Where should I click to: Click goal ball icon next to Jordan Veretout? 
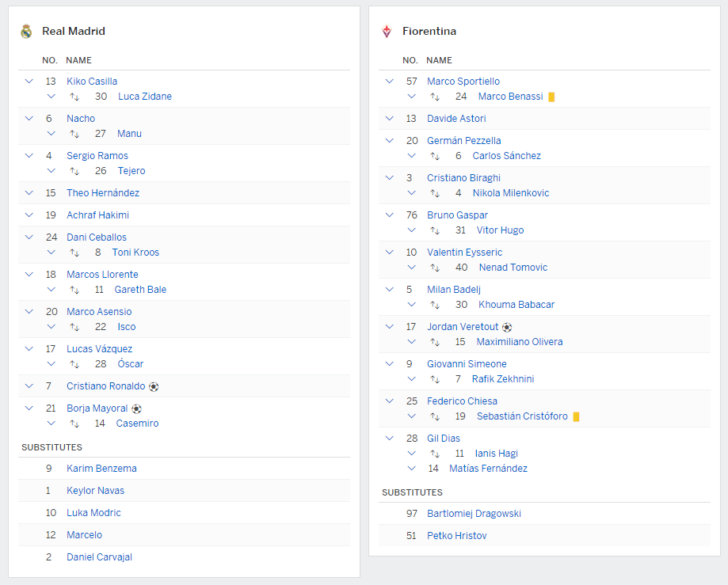click(507, 327)
